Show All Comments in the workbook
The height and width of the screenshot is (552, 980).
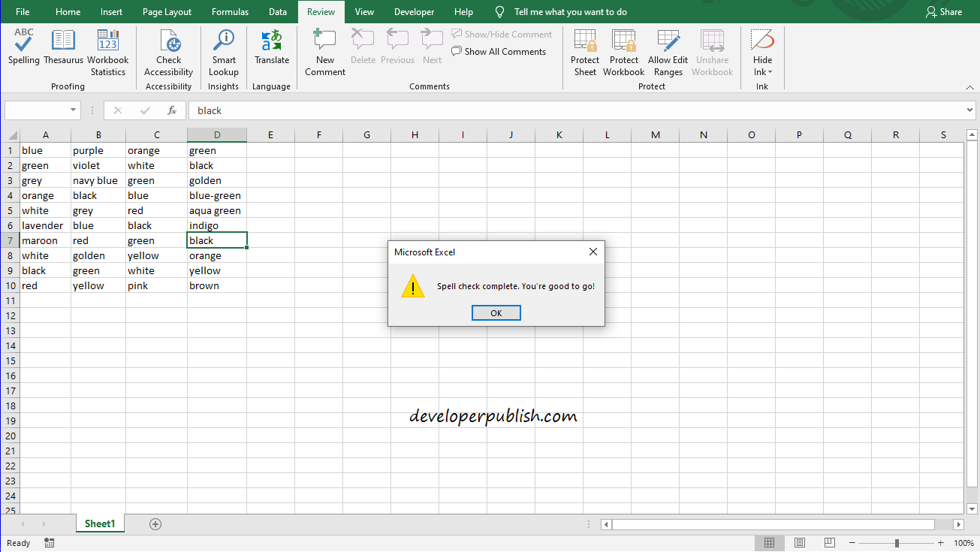pyautogui.click(x=499, y=51)
